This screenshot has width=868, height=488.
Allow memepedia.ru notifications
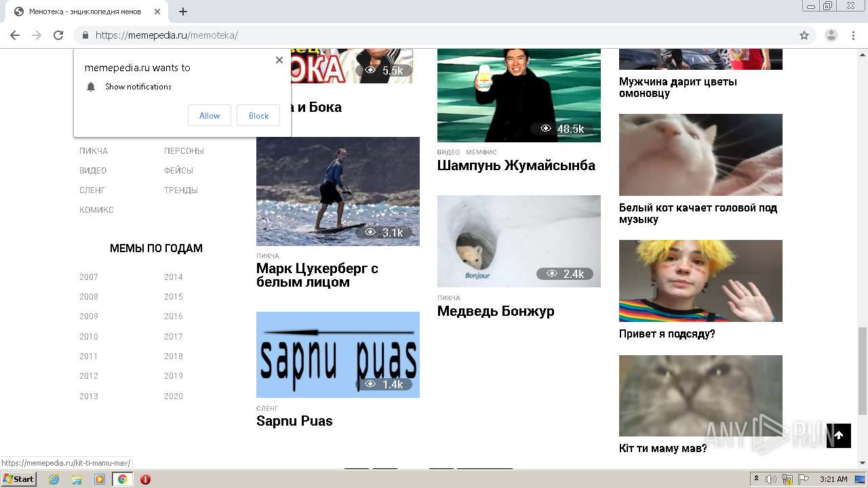pyautogui.click(x=210, y=115)
